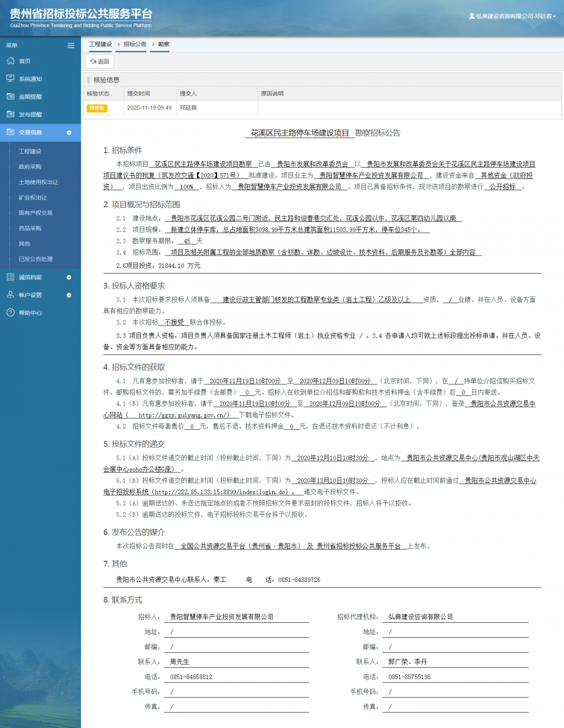Toggle the sidebar with the hamburger icon
The height and width of the screenshot is (728, 564).
[71, 46]
